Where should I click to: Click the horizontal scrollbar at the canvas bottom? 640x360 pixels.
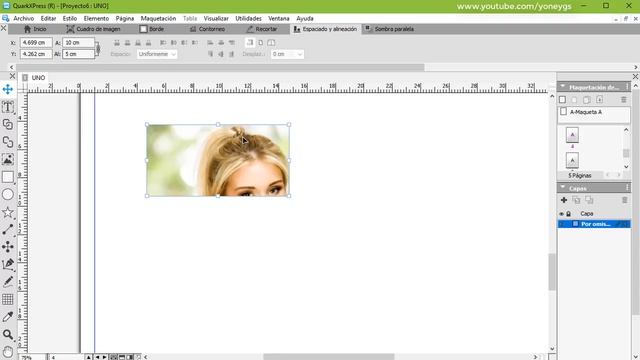coord(329,357)
